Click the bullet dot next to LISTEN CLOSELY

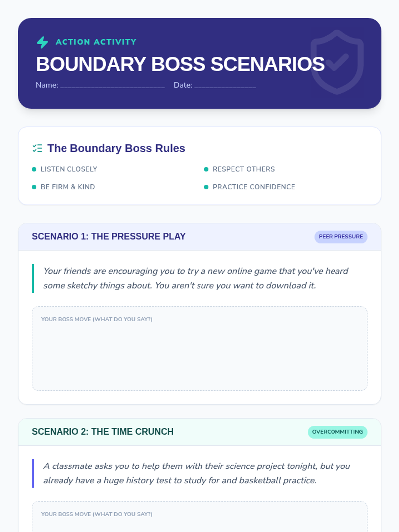(34, 169)
